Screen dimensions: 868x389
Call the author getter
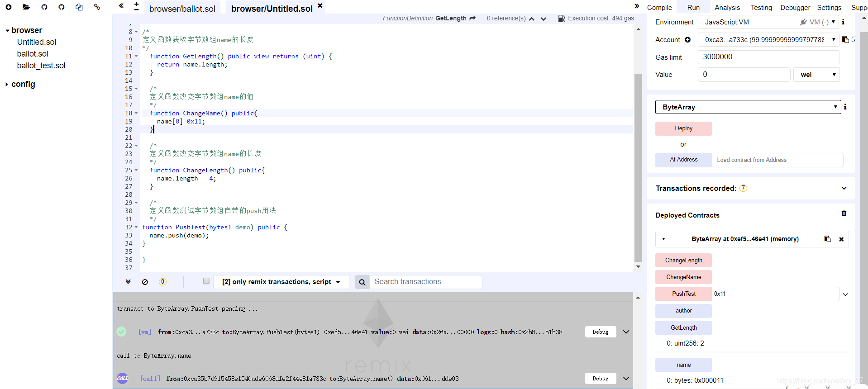tap(683, 311)
